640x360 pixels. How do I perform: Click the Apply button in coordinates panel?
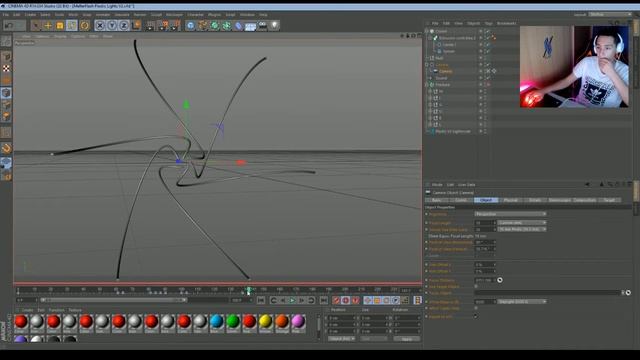407,339
